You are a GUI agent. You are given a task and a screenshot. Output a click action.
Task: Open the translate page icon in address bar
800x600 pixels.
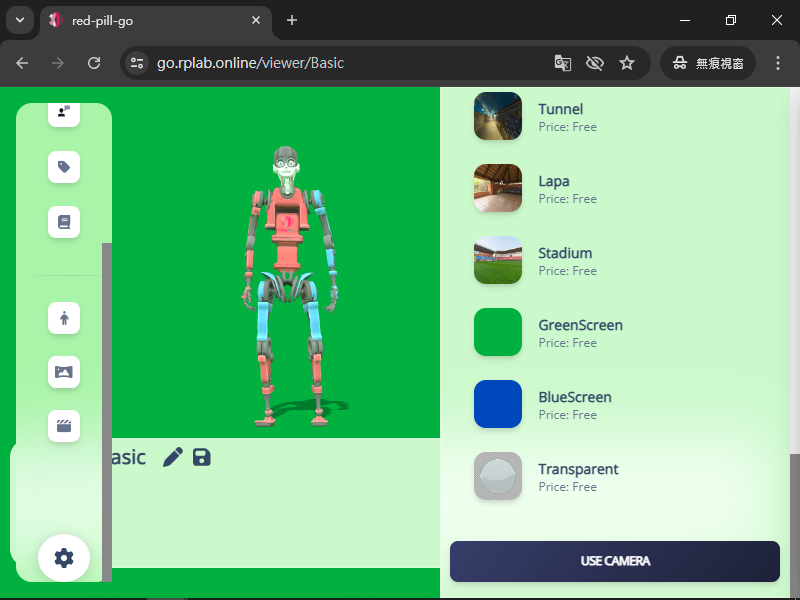coord(563,63)
